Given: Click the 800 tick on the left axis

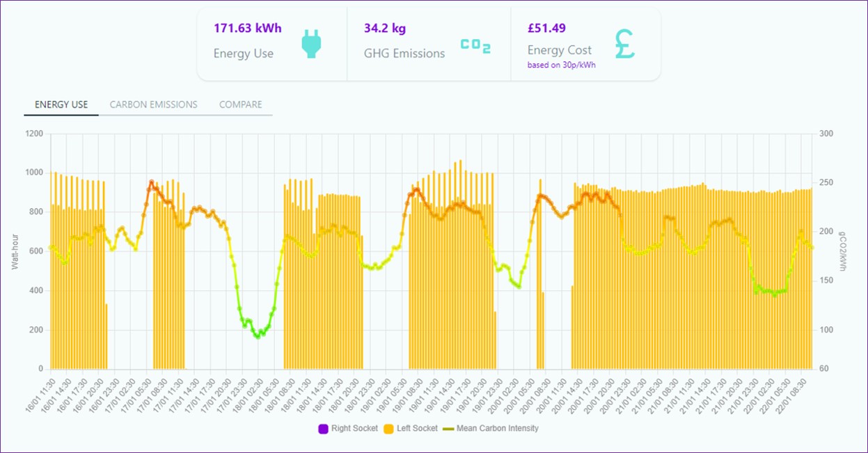Looking at the screenshot, I should coord(35,212).
